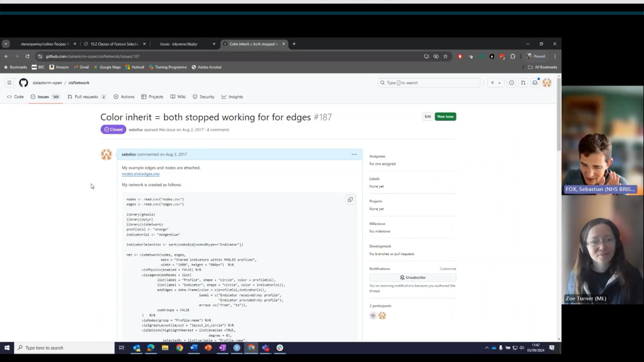Open the Wiki repository tab

coord(178,97)
